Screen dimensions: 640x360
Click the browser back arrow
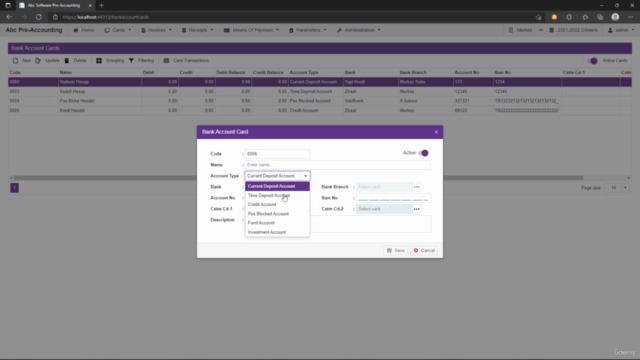pyautogui.click(x=9, y=17)
